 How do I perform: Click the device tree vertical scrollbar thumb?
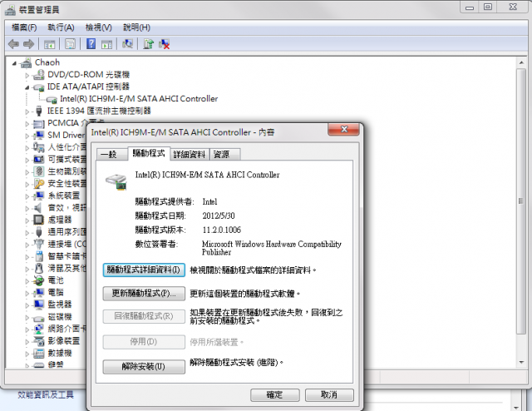tap(521, 201)
